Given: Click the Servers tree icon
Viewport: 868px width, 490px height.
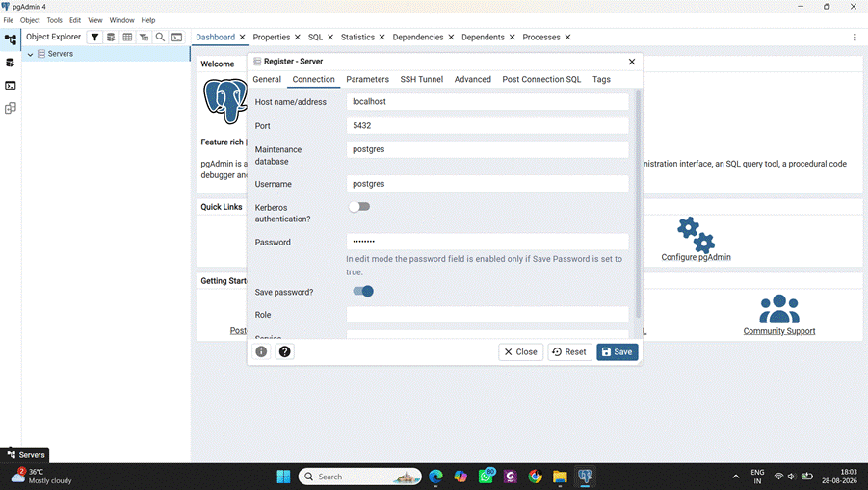Looking at the screenshot, I should [x=41, y=54].
